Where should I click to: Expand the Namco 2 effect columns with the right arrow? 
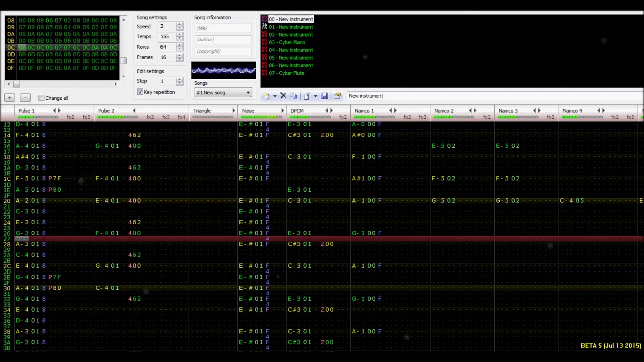coord(475,111)
